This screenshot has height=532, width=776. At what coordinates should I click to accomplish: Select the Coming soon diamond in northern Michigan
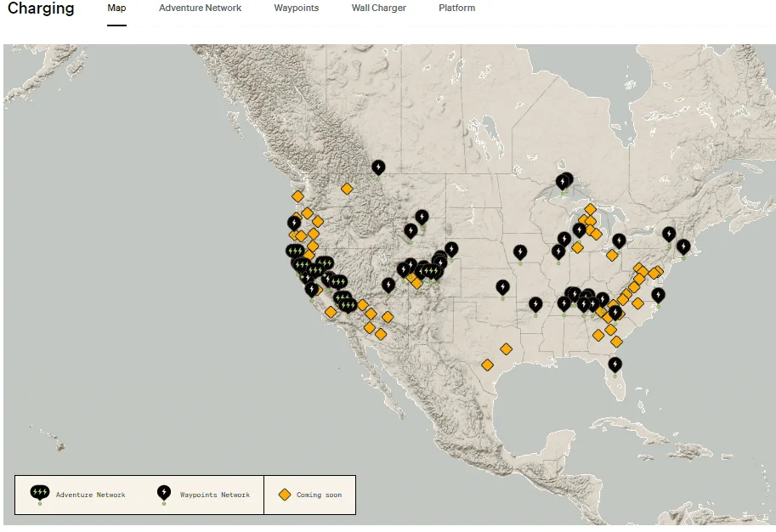coord(590,209)
